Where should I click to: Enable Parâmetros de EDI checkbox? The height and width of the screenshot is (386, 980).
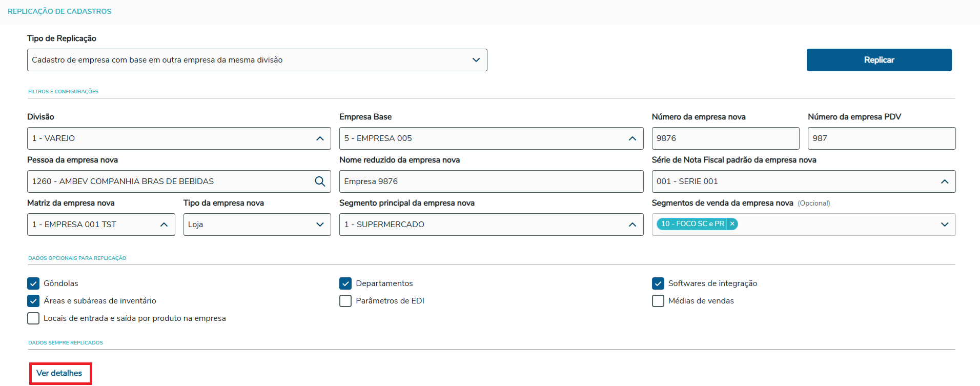(345, 301)
